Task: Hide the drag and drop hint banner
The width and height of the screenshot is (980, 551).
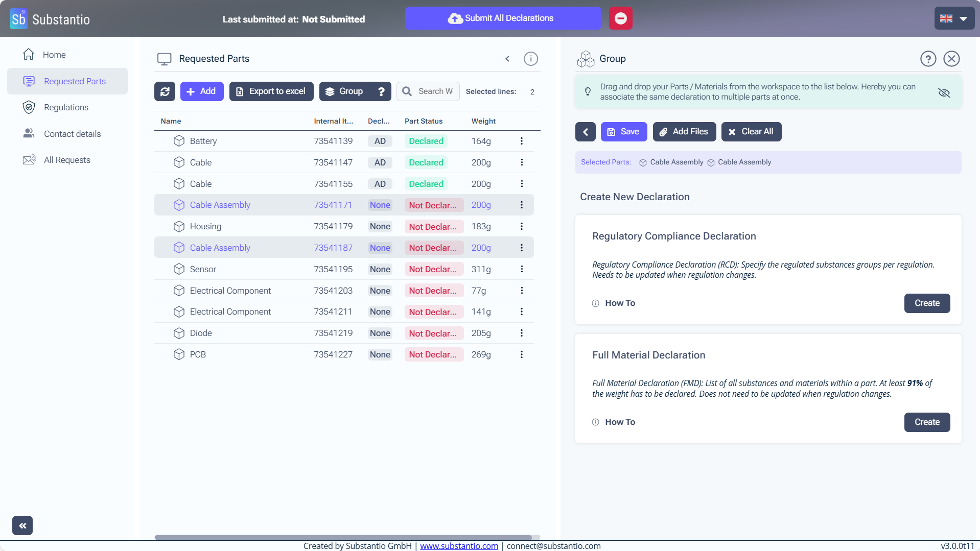Action: click(944, 92)
